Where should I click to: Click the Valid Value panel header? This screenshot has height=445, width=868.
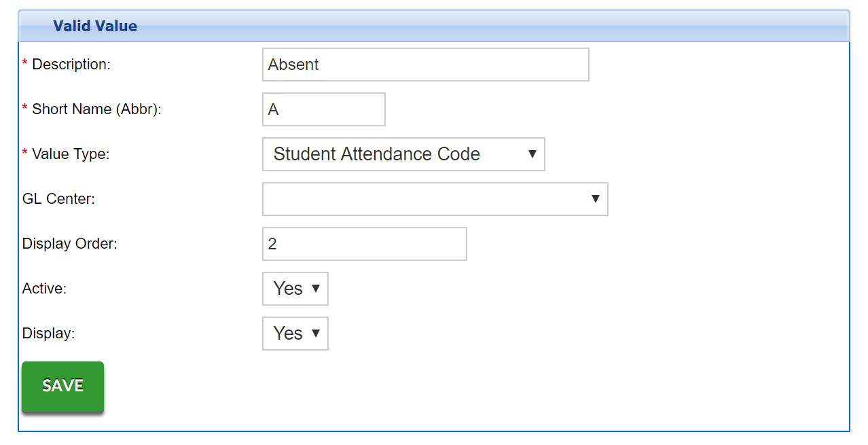pos(95,26)
